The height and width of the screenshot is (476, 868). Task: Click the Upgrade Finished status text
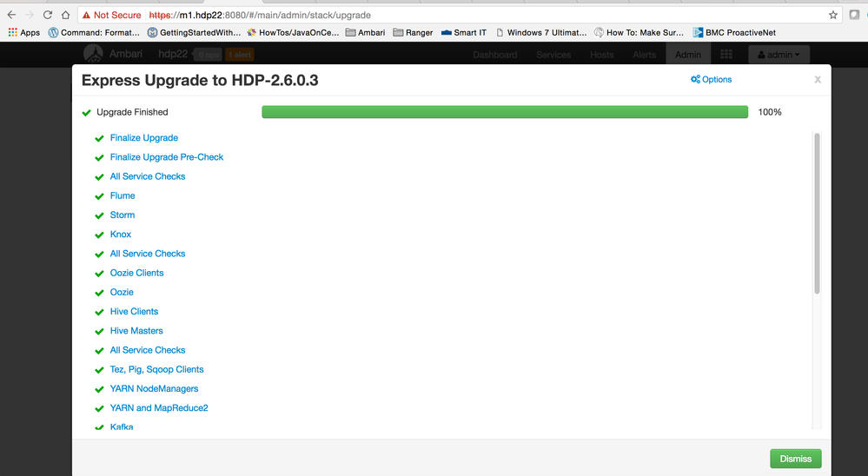click(x=132, y=112)
